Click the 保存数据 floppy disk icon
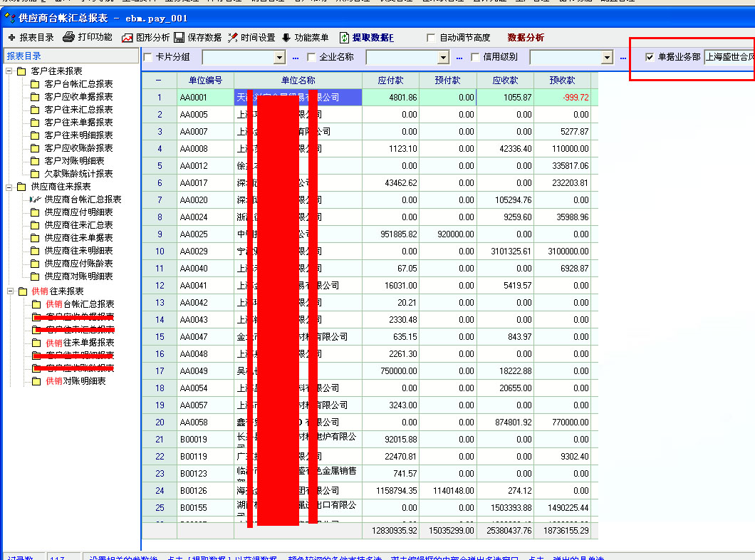This screenshot has height=560, width=755. (179, 38)
